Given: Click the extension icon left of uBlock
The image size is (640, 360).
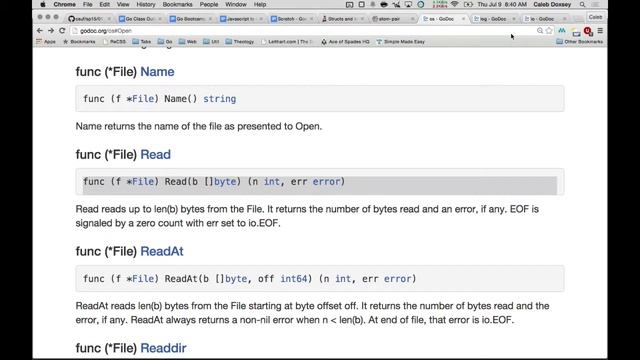Looking at the screenshot, I should [576, 31].
